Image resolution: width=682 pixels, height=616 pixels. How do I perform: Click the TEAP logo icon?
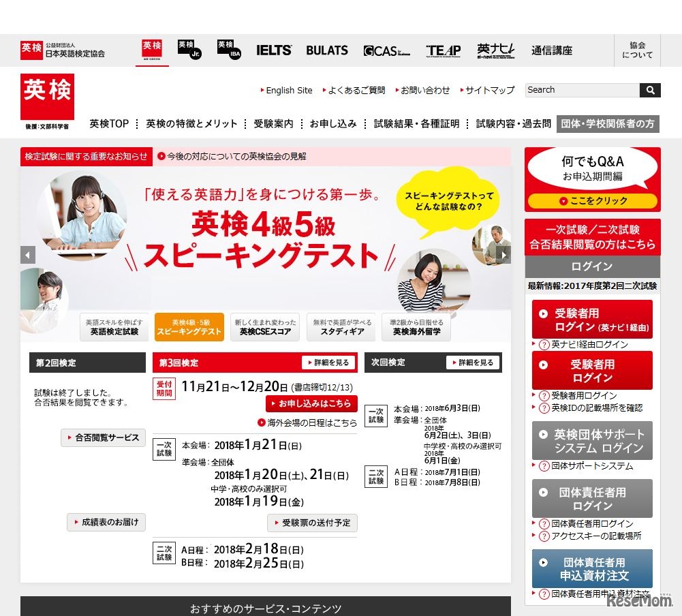point(444,50)
